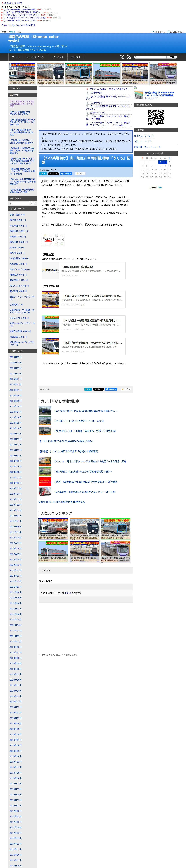186x868 pixels.
Task: Open the 秋田内陸縦貫鉄道 event feed link
Action: pos(22,9)
